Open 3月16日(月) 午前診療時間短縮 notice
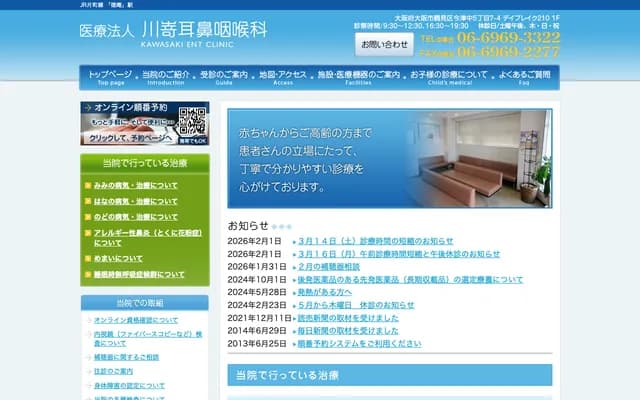Screen dimensions: 640x400 pos(399,254)
